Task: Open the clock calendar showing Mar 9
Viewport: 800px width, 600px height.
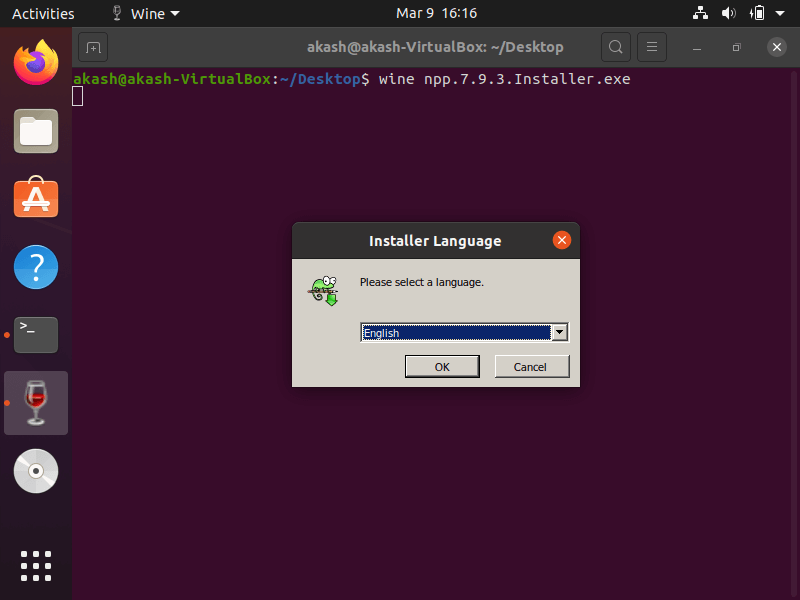Action: (436, 13)
